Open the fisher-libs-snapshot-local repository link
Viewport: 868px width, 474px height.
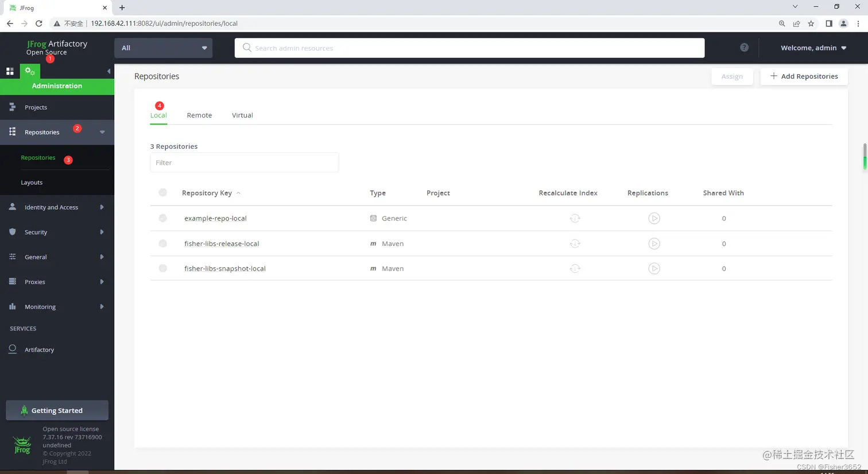click(x=224, y=268)
